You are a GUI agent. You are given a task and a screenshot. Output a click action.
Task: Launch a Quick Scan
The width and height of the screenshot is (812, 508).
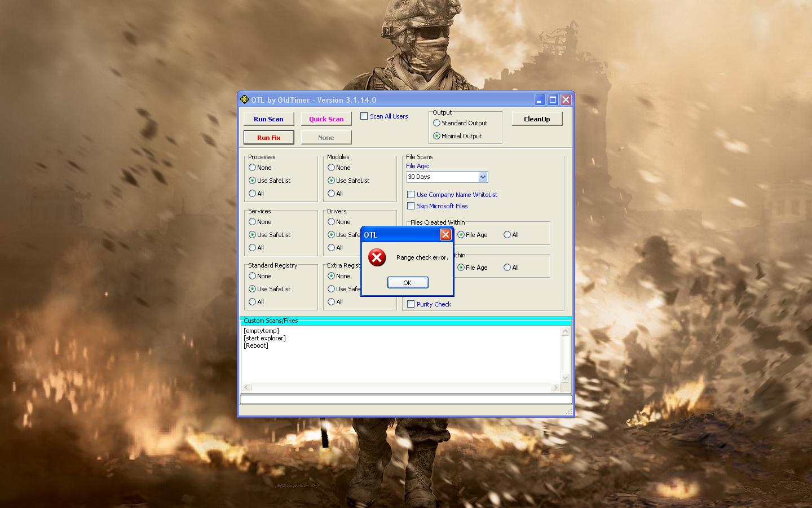pos(326,119)
